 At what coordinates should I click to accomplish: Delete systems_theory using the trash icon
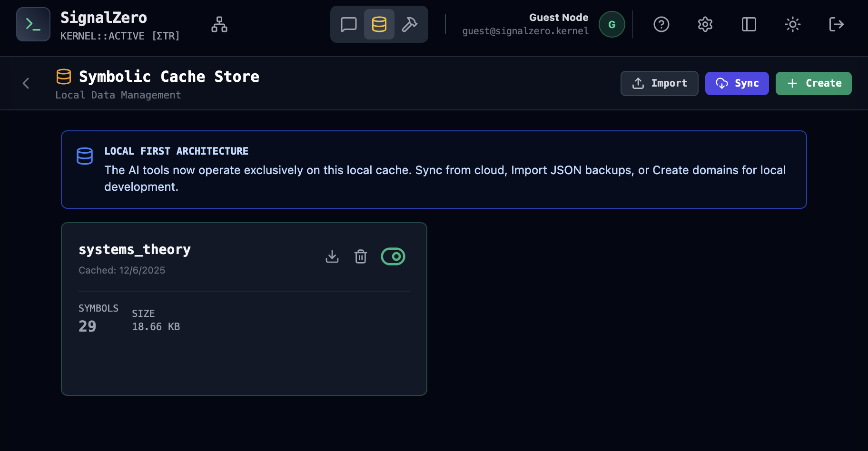pos(361,256)
